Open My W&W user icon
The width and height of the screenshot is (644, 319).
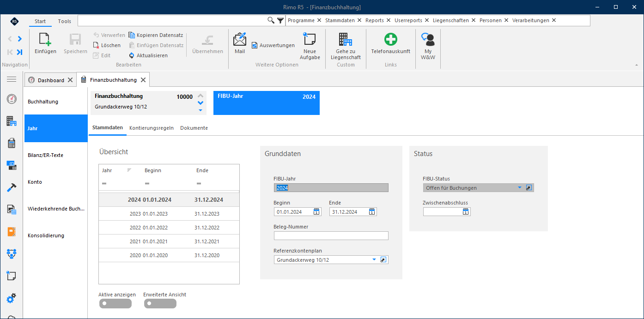click(428, 39)
